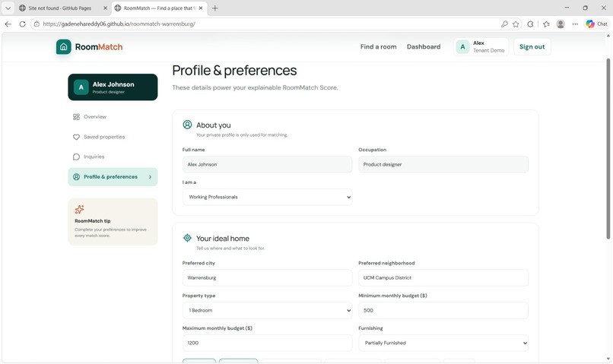
Task: Click the Alex Johnson profile card
Action: point(113,87)
